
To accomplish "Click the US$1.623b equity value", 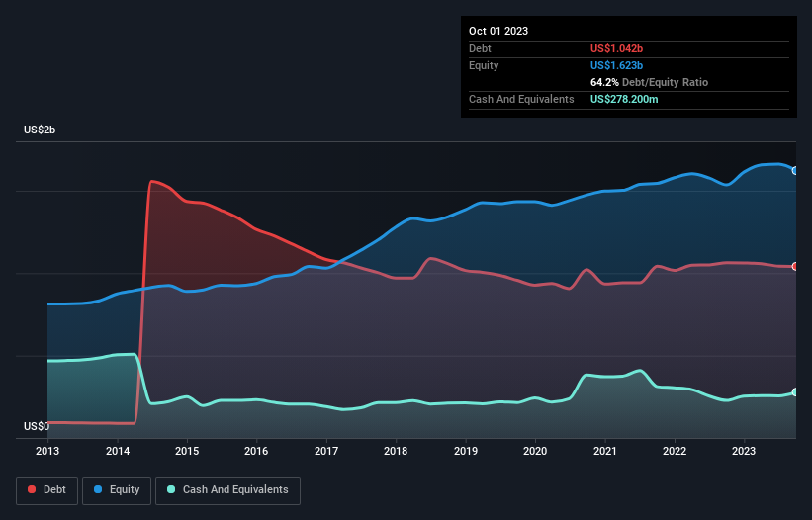I will (616, 65).
